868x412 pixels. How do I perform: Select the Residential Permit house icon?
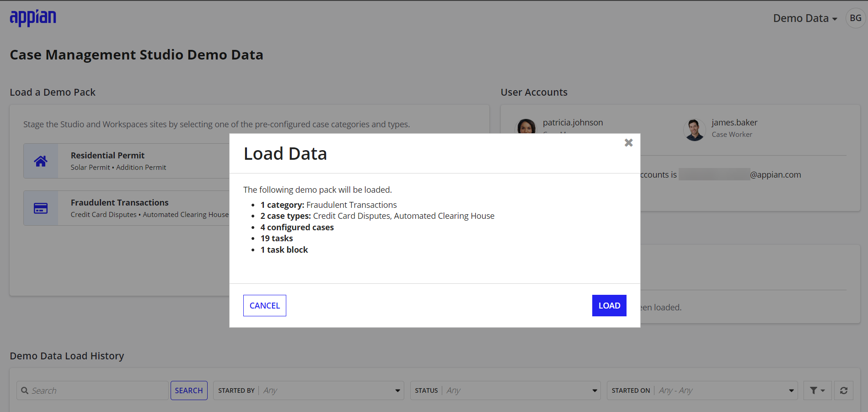(41, 161)
